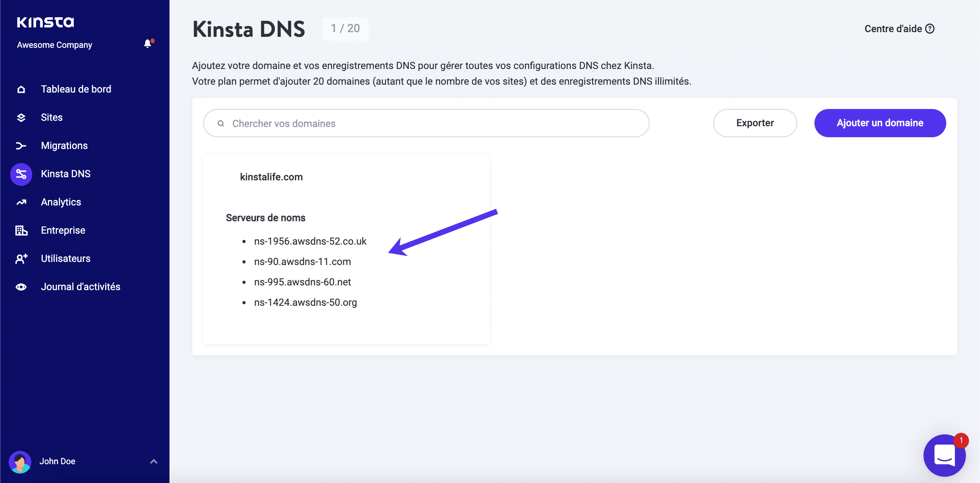Click the Chercher vos domaines search field
The width and height of the screenshot is (980, 483).
click(392, 123)
